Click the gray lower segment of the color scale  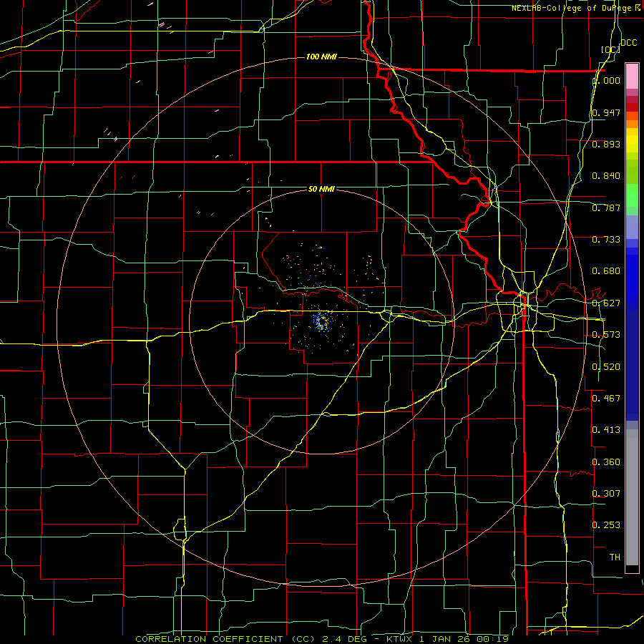click(632, 497)
